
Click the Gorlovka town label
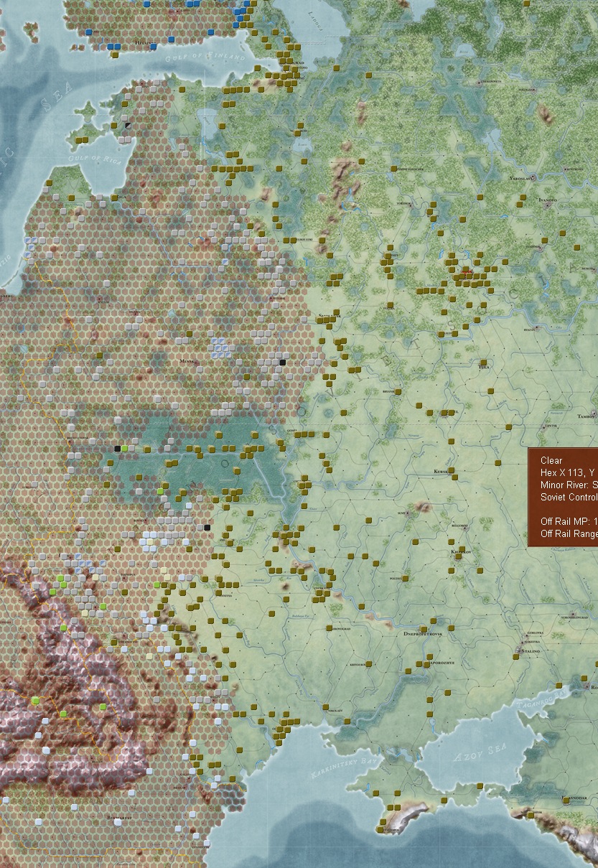coord(535,633)
